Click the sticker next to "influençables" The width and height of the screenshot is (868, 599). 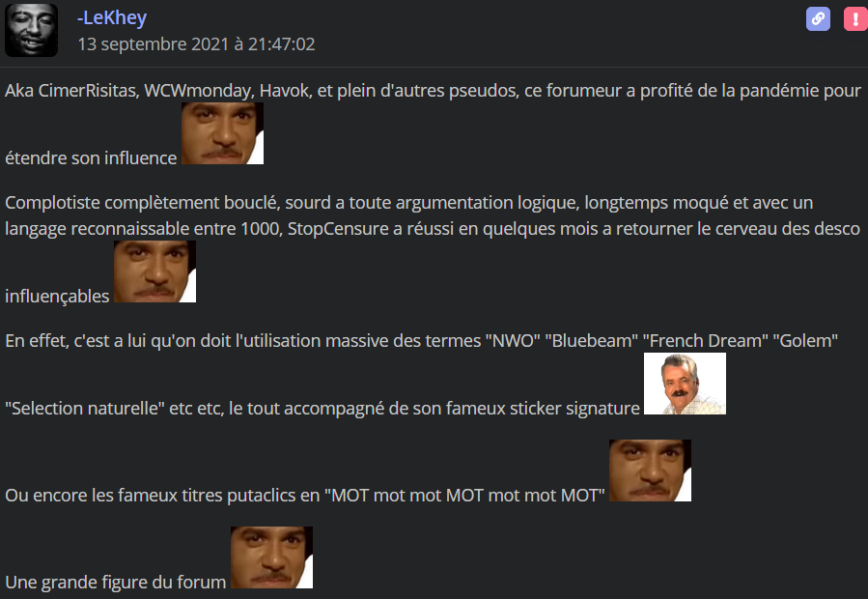point(155,271)
